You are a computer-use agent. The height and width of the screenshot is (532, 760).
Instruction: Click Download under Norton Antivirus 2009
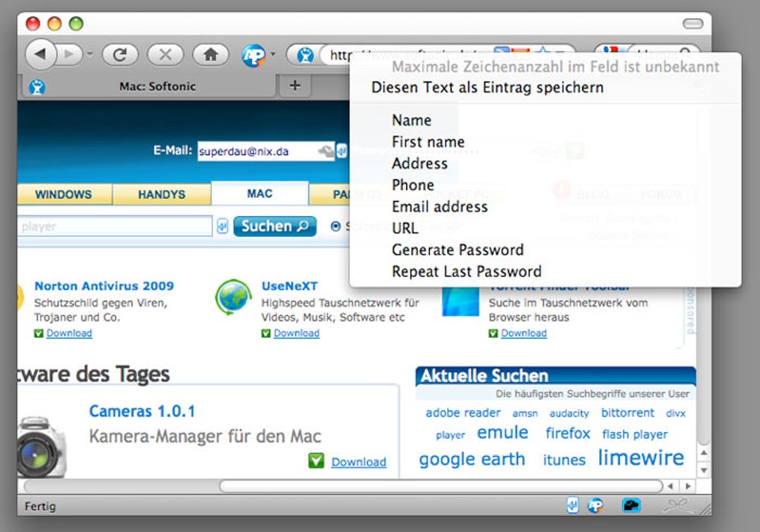(69, 333)
